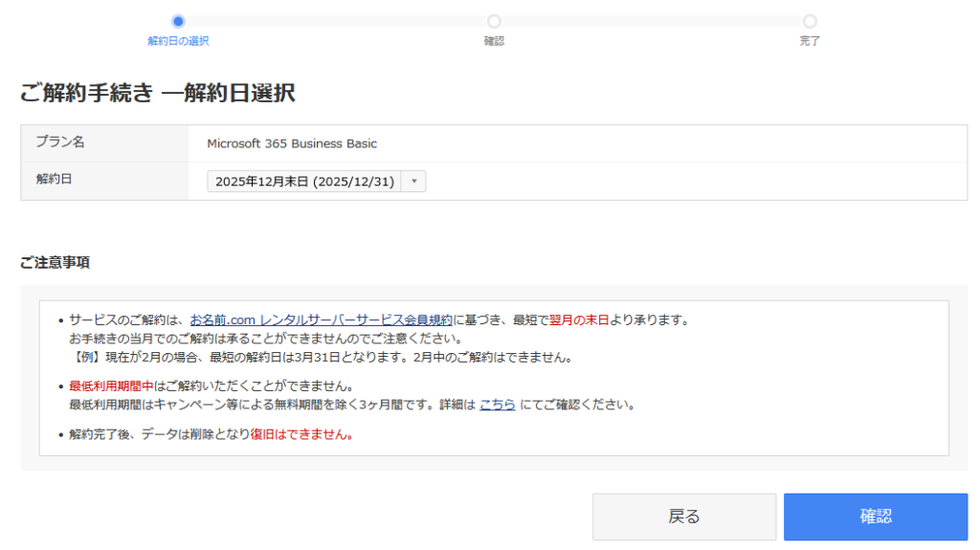Click the ご注意事項 section heading

(x=56, y=262)
